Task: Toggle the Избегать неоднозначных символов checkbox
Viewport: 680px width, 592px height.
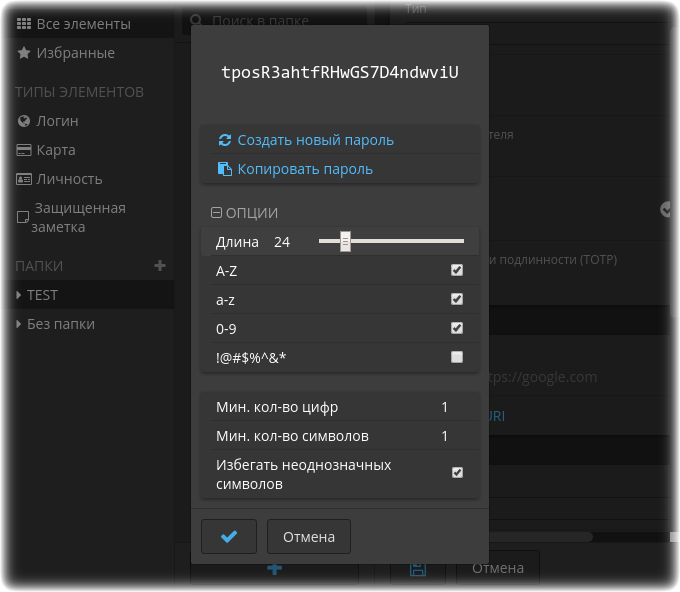Action: 457,472
